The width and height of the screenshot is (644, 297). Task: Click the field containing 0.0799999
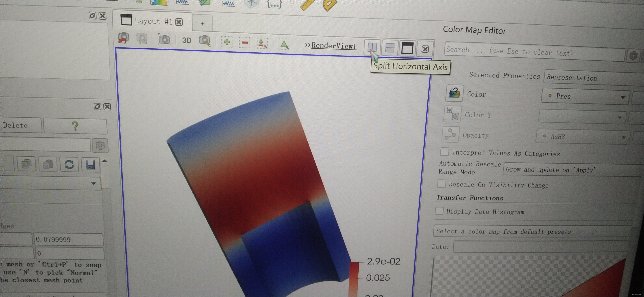pyautogui.click(x=68, y=239)
